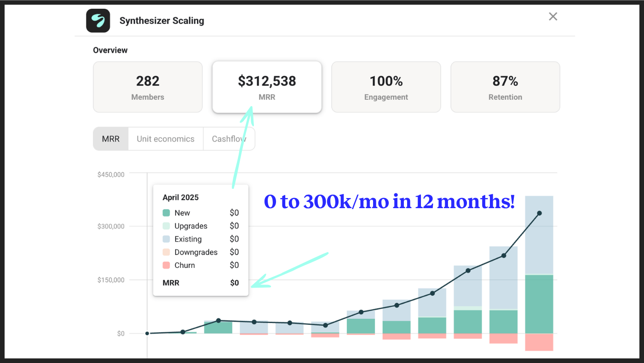This screenshot has height=363, width=644.
Task: Click the 'April 2025' tooltip heading
Action: pyautogui.click(x=181, y=198)
